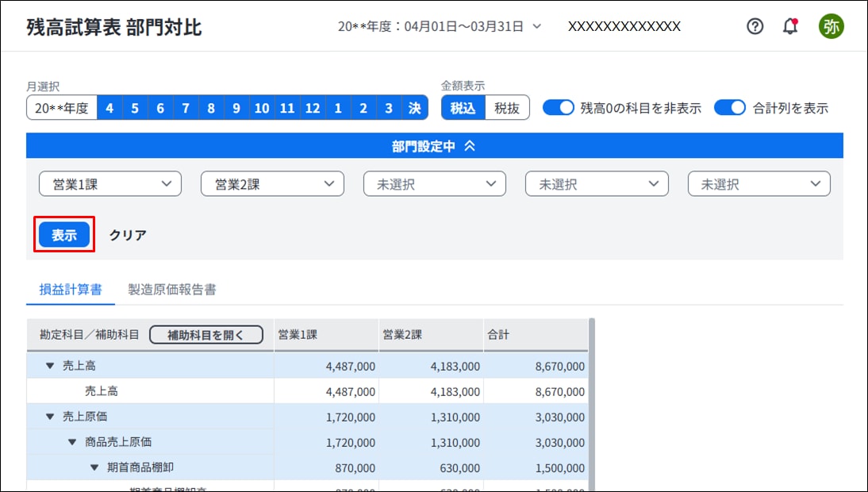Collapse the 部門設定中 panel header
This screenshot has width=868, height=492.
pyautogui.click(x=434, y=146)
